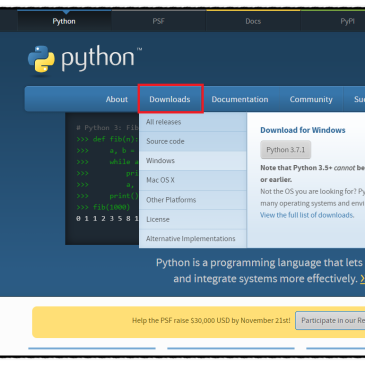Screen dimensions: 365x365
Task: Choose Mac OS X download entry
Action: [x=193, y=180]
